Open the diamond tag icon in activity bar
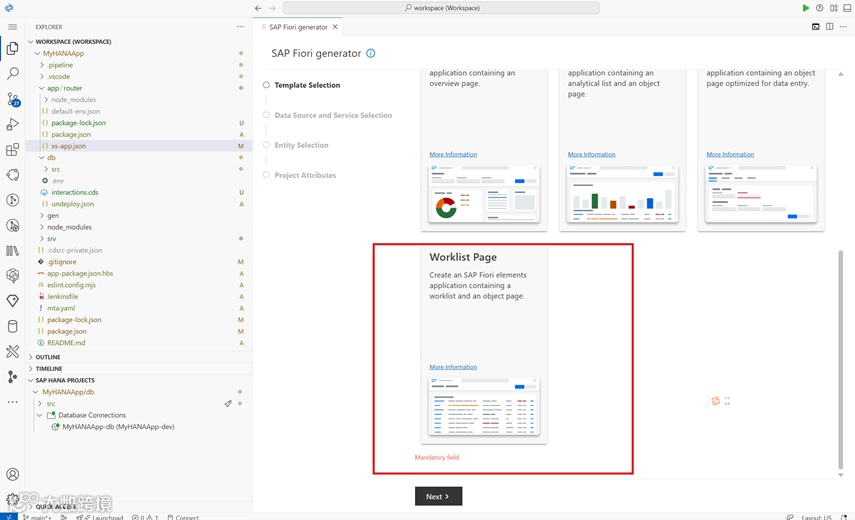This screenshot has height=520, width=855. click(x=13, y=301)
